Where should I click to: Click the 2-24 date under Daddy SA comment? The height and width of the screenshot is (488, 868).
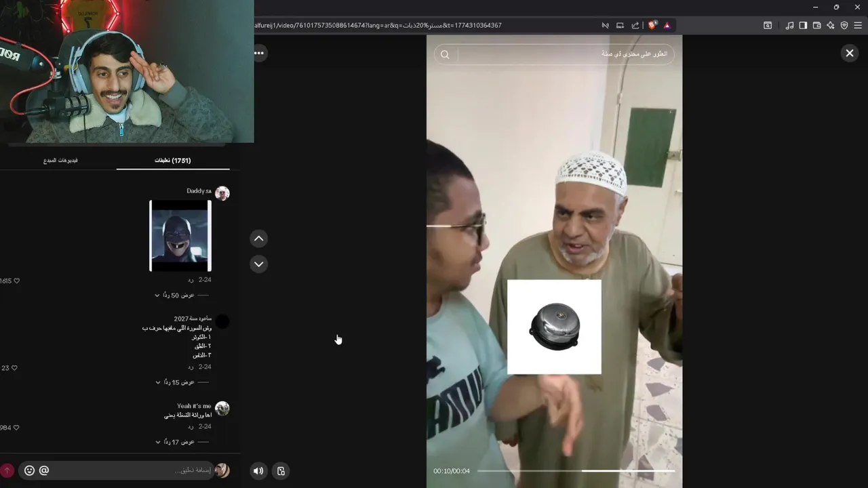205,280
